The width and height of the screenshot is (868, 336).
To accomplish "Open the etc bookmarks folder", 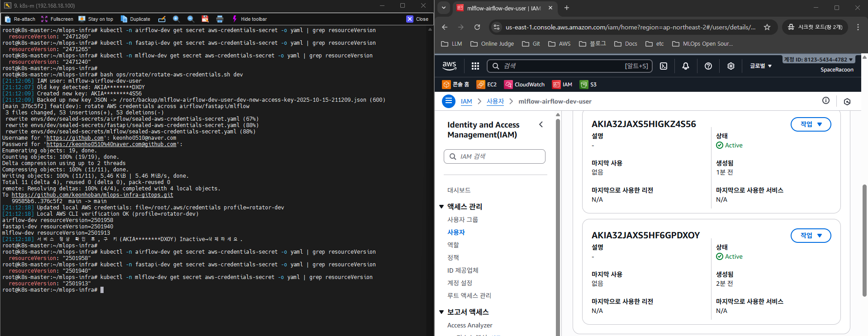I will point(655,44).
